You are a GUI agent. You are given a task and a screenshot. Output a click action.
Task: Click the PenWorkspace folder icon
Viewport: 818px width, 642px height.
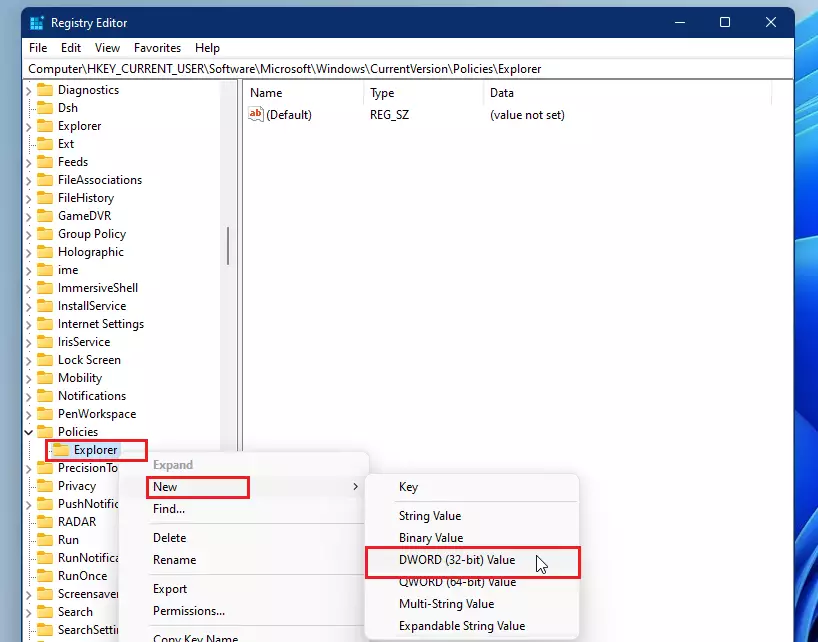tap(45, 414)
